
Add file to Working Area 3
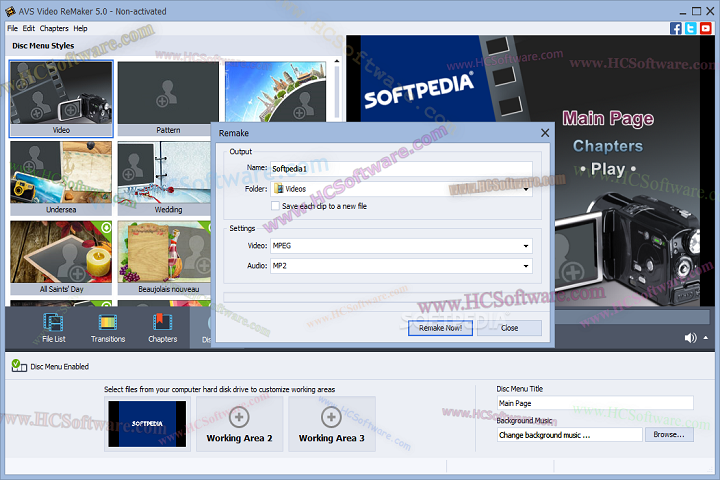pos(331,424)
